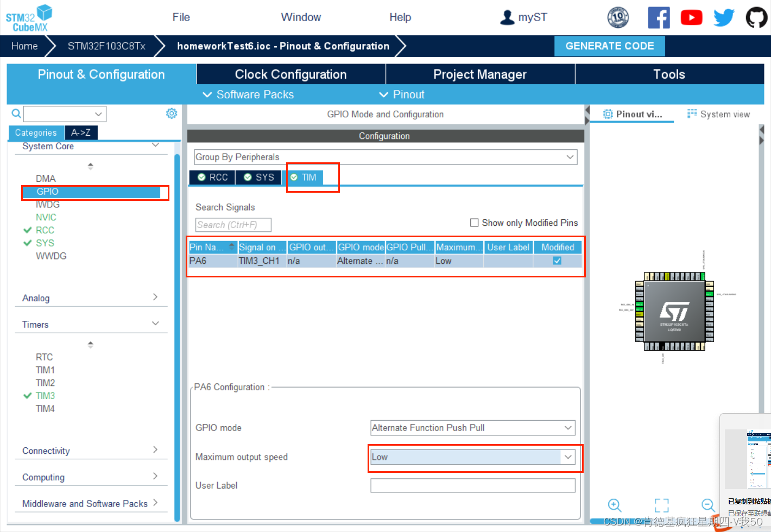Click the Search Signals input field
Screen dimensions: 771x532
click(x=233, y=225)
